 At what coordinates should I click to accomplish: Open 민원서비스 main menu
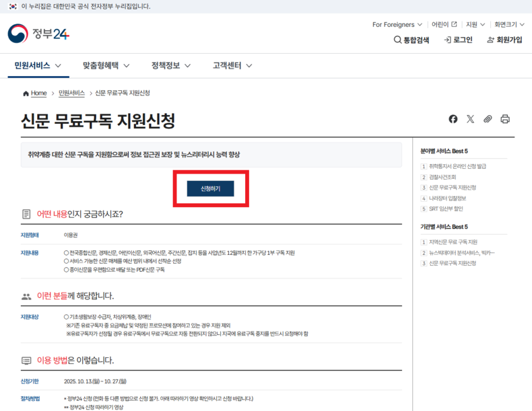[x=38, y=65]
